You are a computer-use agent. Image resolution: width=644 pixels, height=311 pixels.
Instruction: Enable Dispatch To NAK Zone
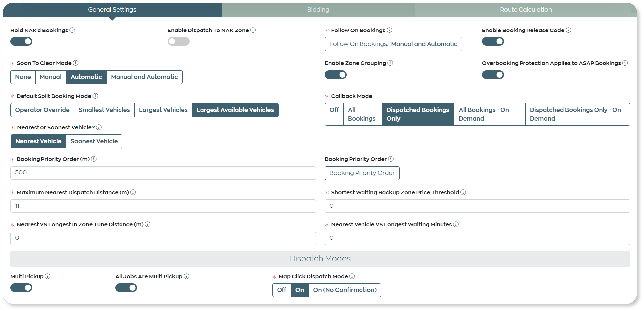178,41
